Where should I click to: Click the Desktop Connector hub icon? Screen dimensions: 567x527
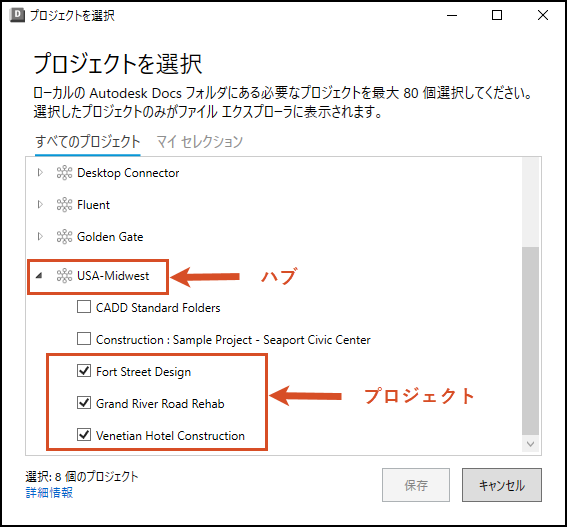tap(64, 173)
